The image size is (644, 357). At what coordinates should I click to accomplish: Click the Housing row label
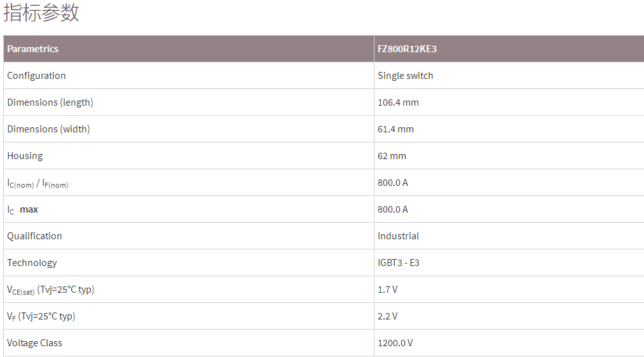point(25,156)
